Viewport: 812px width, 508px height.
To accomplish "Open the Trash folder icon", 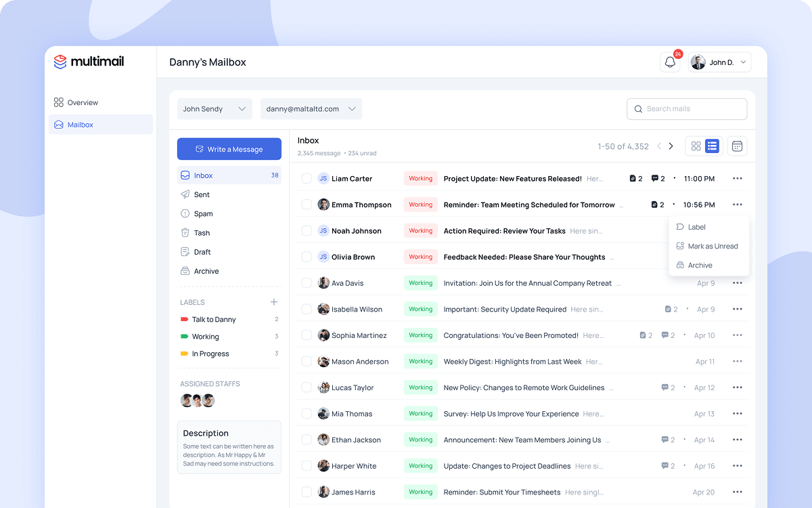I will tap(186, 232).
